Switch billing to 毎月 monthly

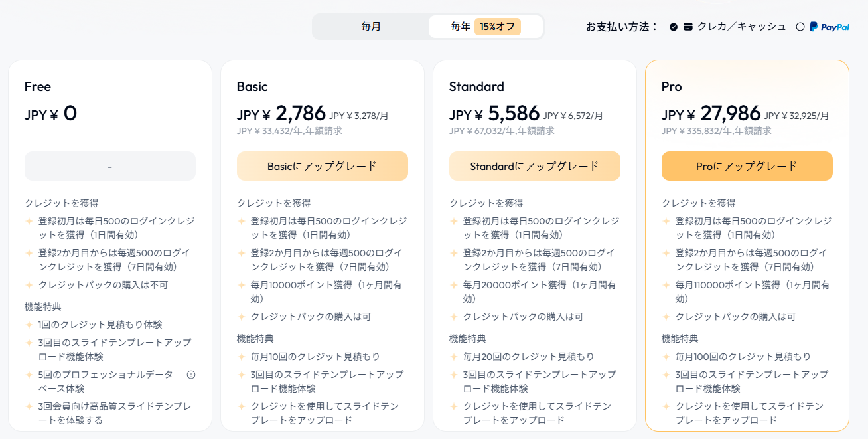pos(371,27)
